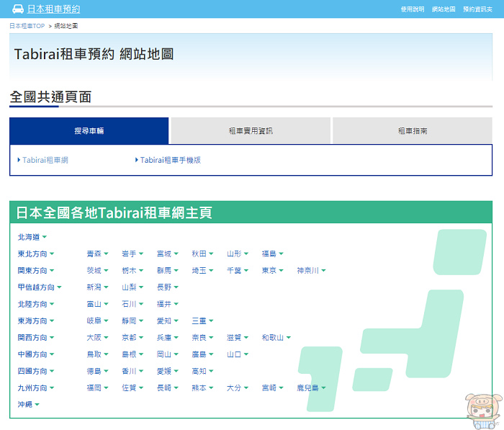Open the Tabirai租車網 link

(x=42, y=160)
